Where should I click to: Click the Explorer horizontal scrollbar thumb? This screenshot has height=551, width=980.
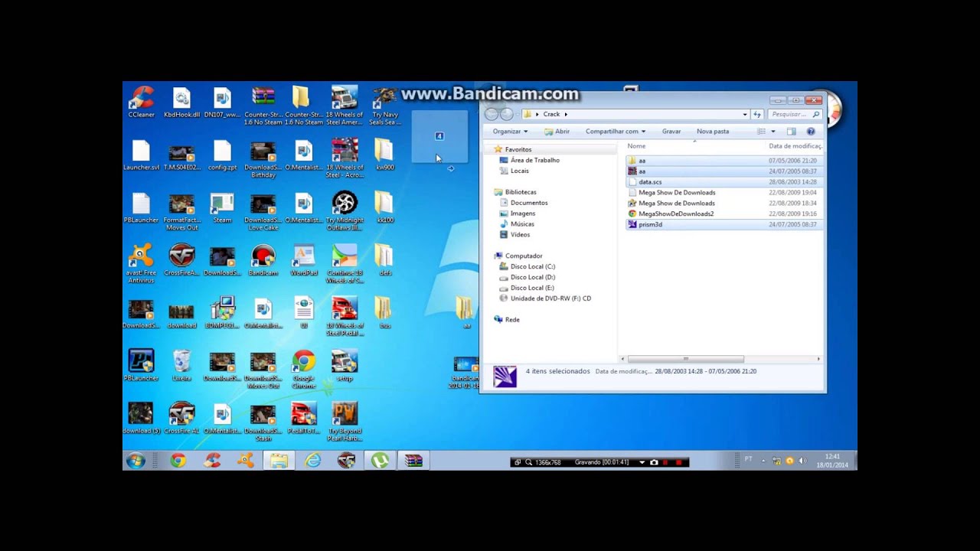685,359
